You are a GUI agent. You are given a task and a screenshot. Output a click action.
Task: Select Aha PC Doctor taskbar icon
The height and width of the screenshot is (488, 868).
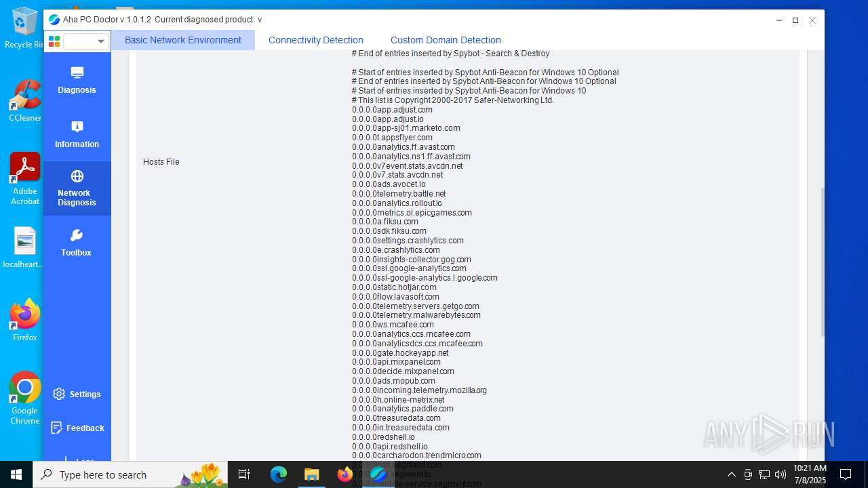pos(378,474)
